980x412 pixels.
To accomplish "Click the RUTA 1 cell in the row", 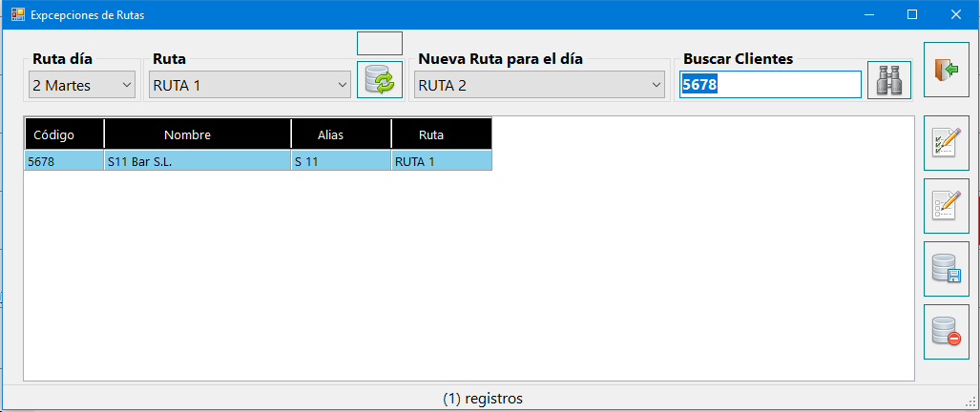I will point(441,162).
